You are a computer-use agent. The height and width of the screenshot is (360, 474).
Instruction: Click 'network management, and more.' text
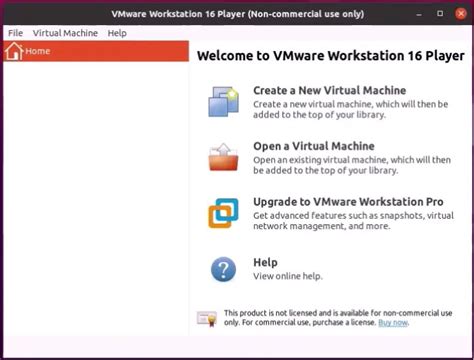[x=322, y=226]
